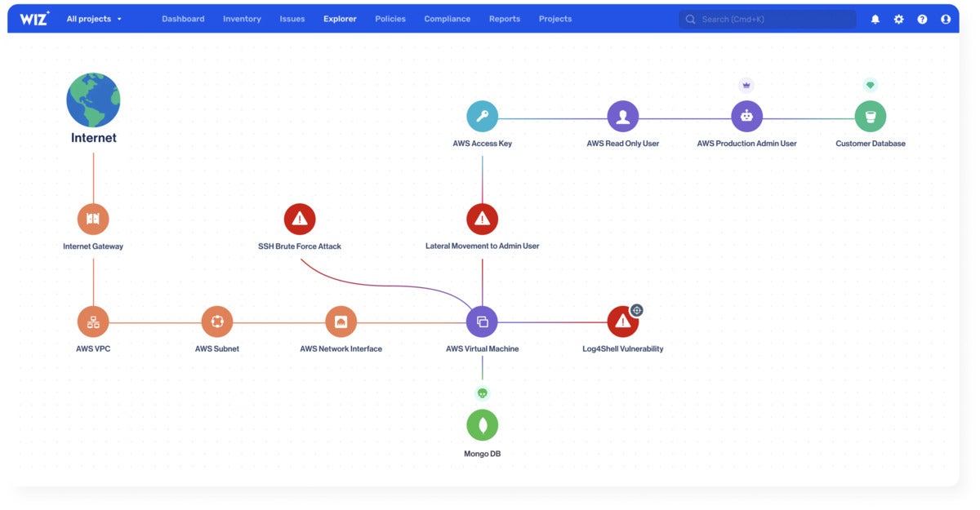Click the AWS Network Interface label
This screenshot has height=510, width=980.
(341, 349)
